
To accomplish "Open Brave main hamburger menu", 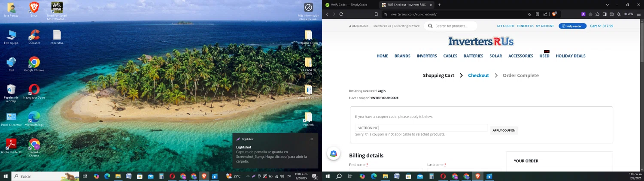I will point(638,14).
